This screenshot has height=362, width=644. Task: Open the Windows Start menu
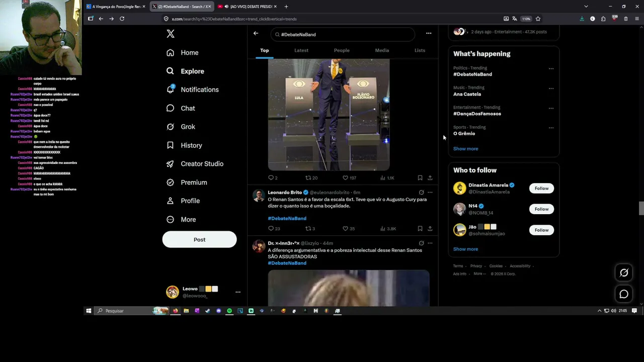click(89, 311)
